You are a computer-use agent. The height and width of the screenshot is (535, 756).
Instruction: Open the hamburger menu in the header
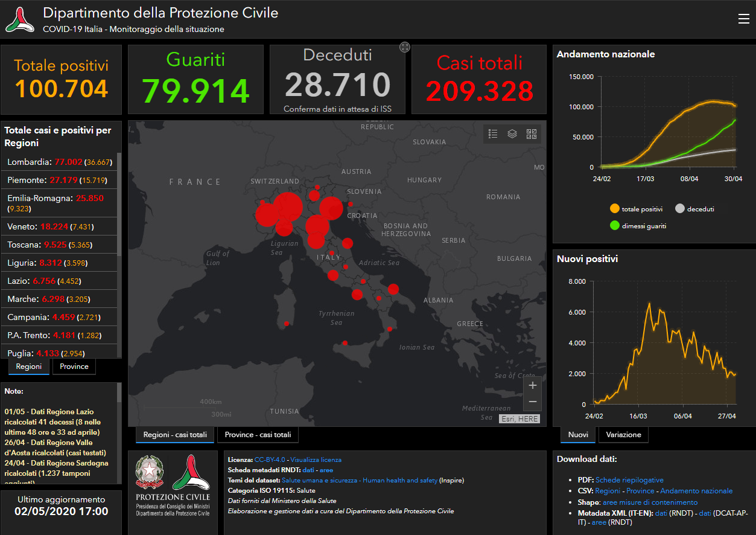743,19
